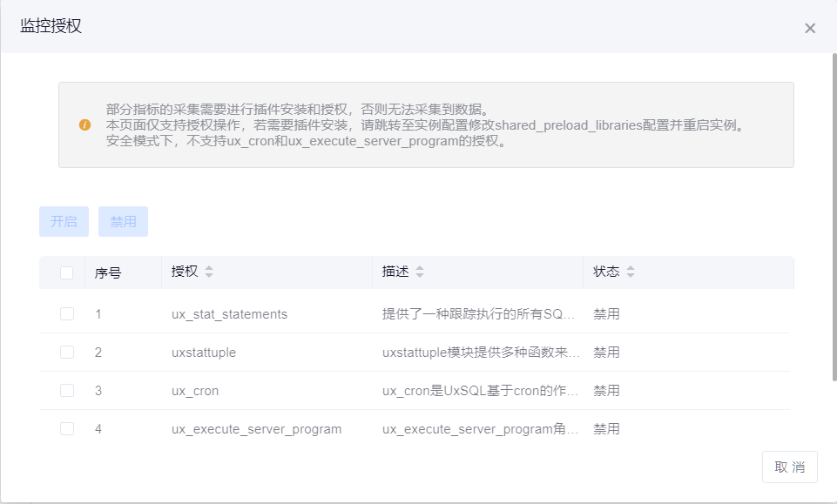Sort table by 描述 column sort icon
The image size is (837, 504).
coord(420,272)
